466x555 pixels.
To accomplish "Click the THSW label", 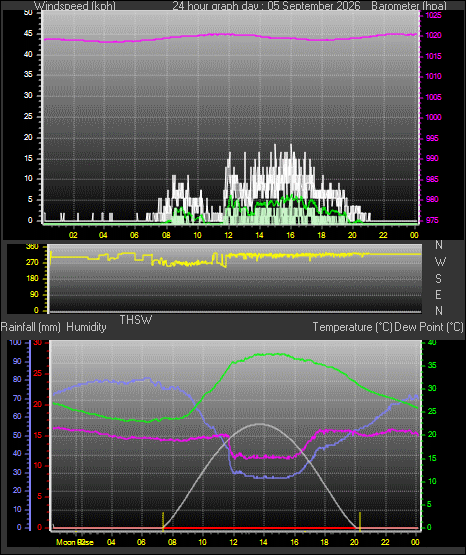I will click(136, 320).
